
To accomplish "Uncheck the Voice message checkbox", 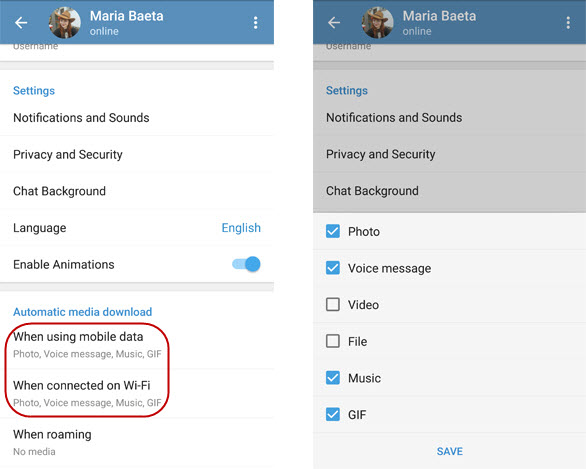I will [333, 268].
